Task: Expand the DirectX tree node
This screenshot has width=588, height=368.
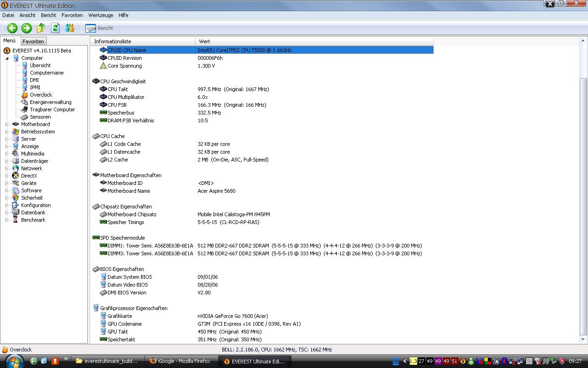Action: 7,176
